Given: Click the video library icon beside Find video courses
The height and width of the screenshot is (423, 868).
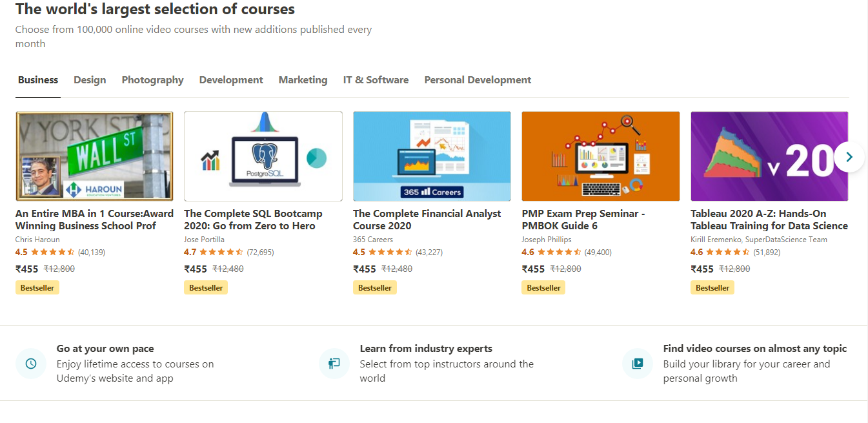Looking at the screenshot, I should (x=638, y=364).
